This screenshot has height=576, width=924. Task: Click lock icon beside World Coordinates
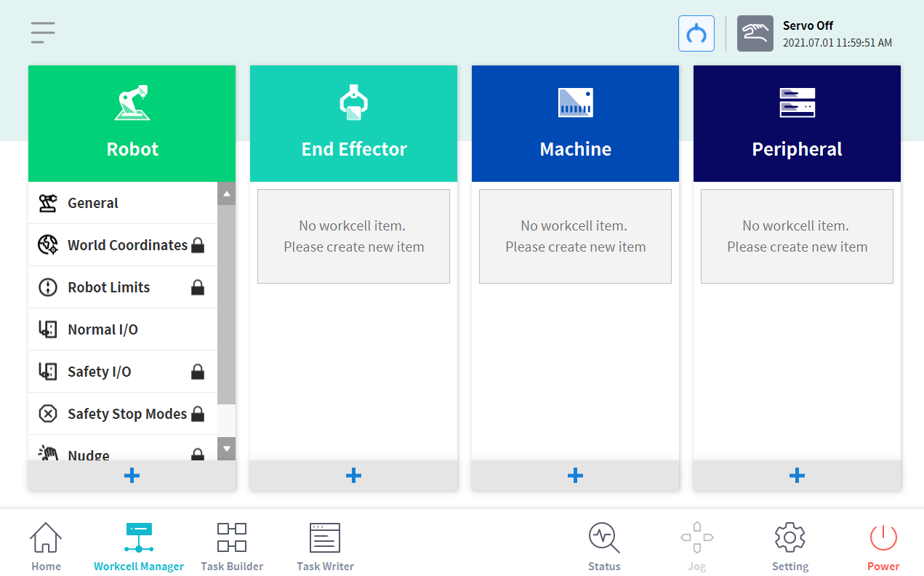[198, 246]
